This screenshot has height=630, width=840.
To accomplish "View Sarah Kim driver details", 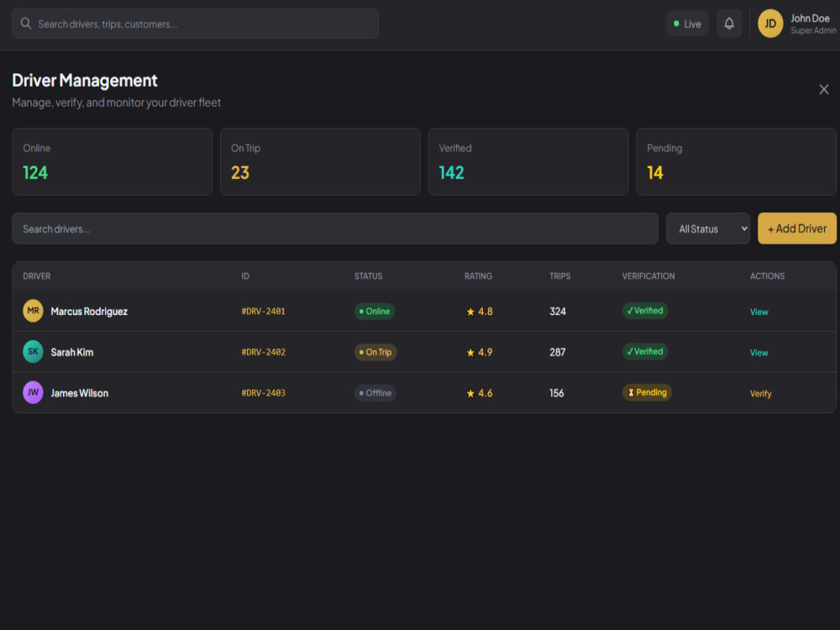I will tap(759, 353).
